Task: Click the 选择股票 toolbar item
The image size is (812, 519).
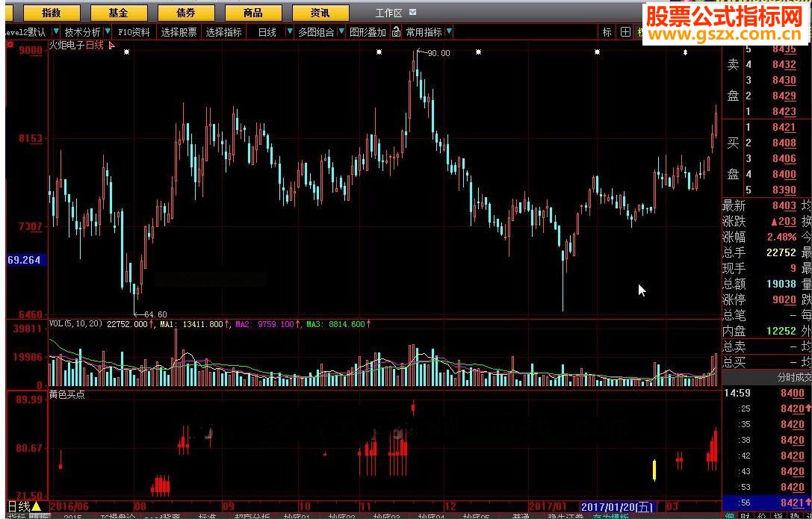Action: (179, 32)
